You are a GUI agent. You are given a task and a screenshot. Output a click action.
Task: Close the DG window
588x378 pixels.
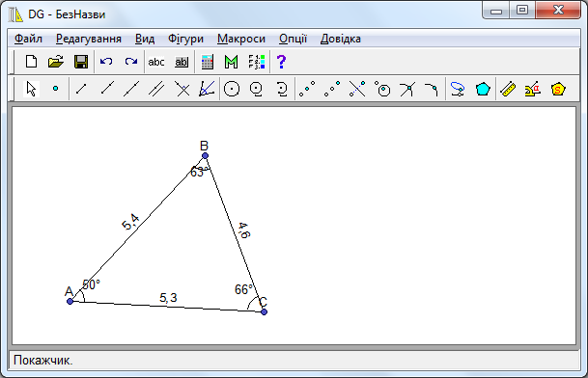click(558, 10)
